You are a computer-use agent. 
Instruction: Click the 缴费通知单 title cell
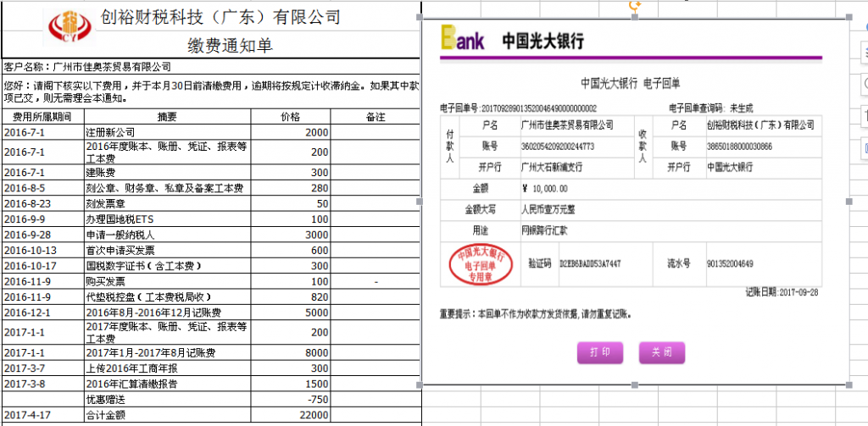(x=231, y=46)
